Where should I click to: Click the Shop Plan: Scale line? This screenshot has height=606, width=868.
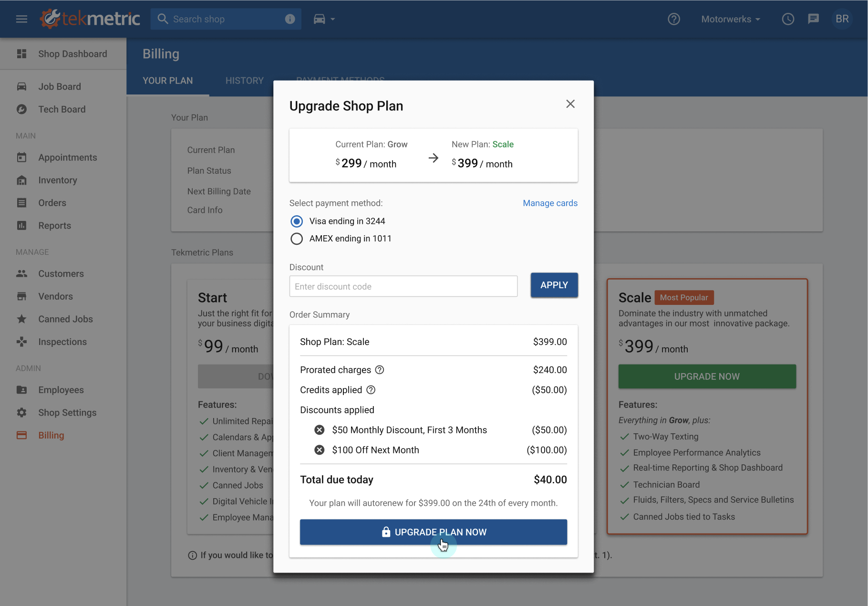tap(434, 342)
